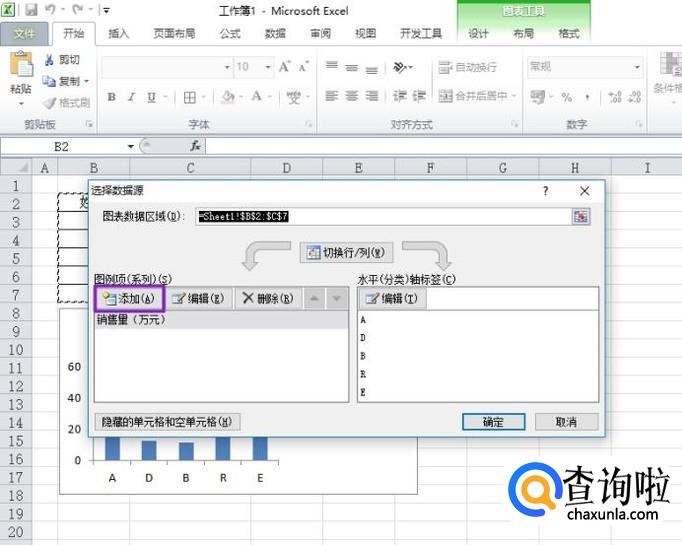Expand the Name Box dropdown arrow
Screen dimensions: 682x545
(x=131, y=146)
